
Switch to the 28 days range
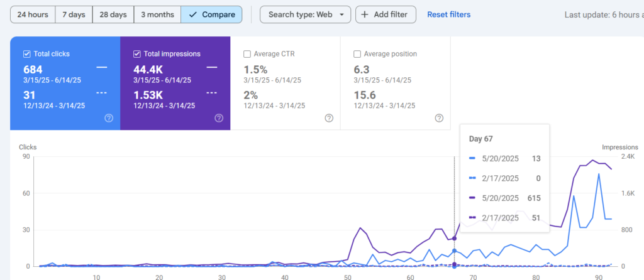pos(114,14)
